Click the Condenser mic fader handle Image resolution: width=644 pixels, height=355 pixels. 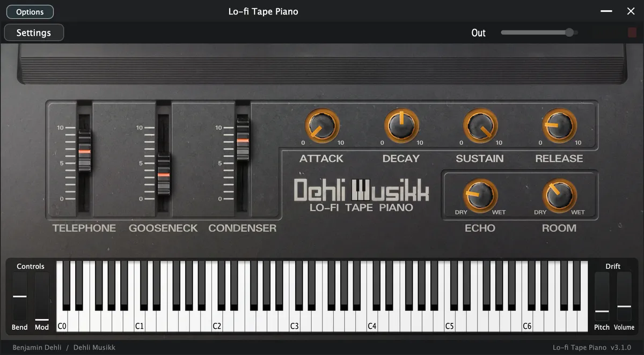[x=243, y=140]
